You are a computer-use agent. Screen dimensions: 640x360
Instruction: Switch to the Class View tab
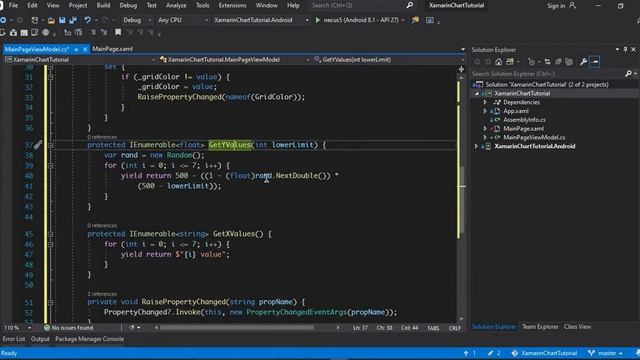[577, 327]
